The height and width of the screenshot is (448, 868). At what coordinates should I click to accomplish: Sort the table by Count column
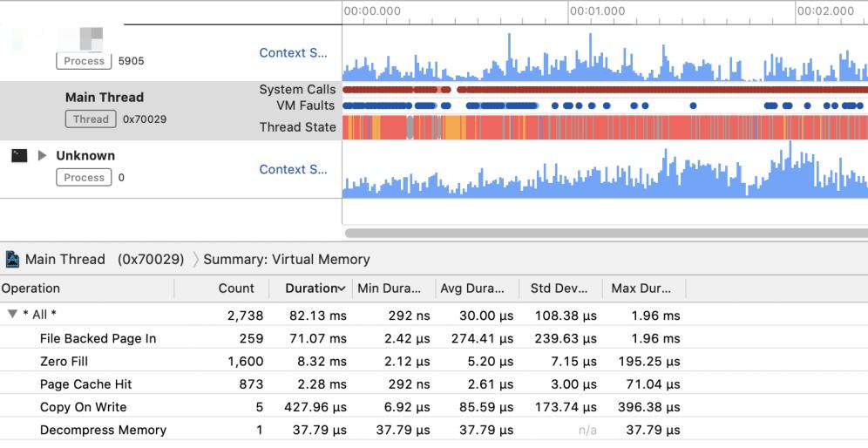point(236,288)
